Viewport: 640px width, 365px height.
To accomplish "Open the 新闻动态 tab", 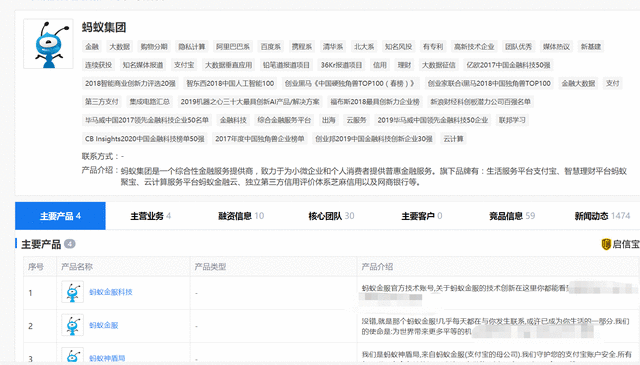I will (x=602, y=216).
